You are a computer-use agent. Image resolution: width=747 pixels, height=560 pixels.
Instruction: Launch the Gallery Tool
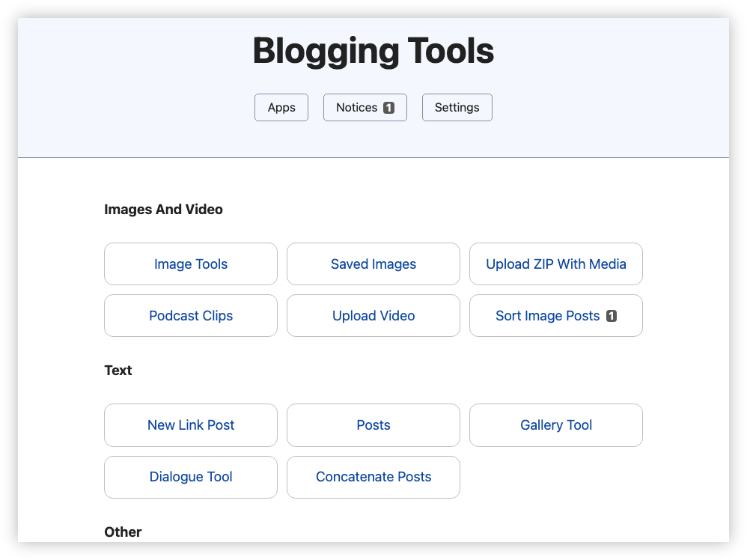click(555, 424)
